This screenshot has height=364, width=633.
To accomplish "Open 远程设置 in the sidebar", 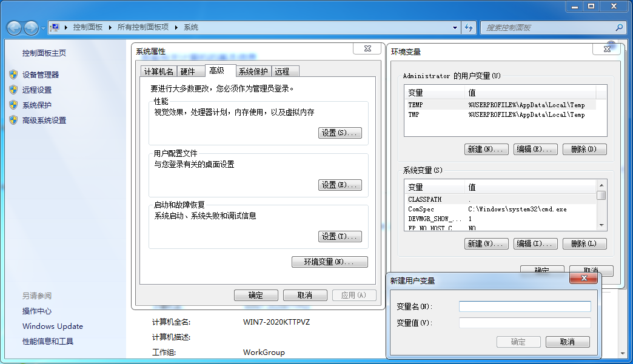I will 37,90.
